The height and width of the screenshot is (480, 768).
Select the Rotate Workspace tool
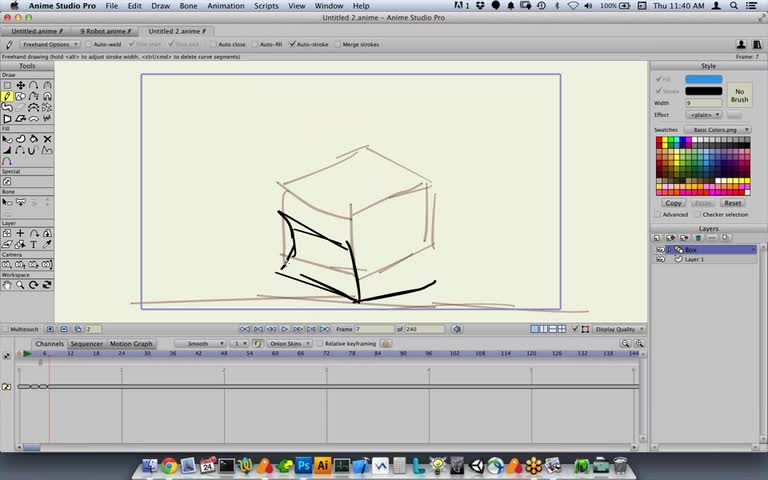[x=34, y=285]
